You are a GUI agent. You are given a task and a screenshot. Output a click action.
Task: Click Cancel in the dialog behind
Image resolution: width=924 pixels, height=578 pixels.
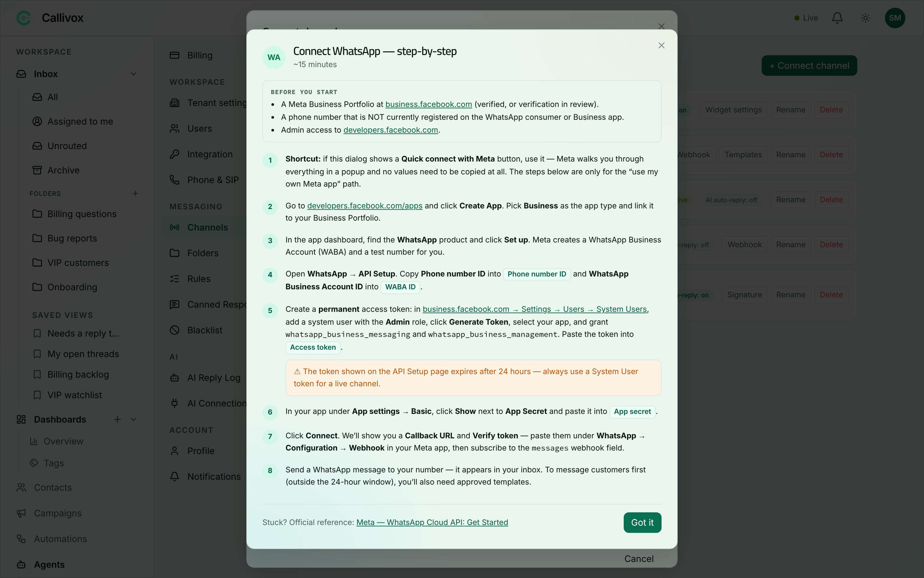(639, 559)
